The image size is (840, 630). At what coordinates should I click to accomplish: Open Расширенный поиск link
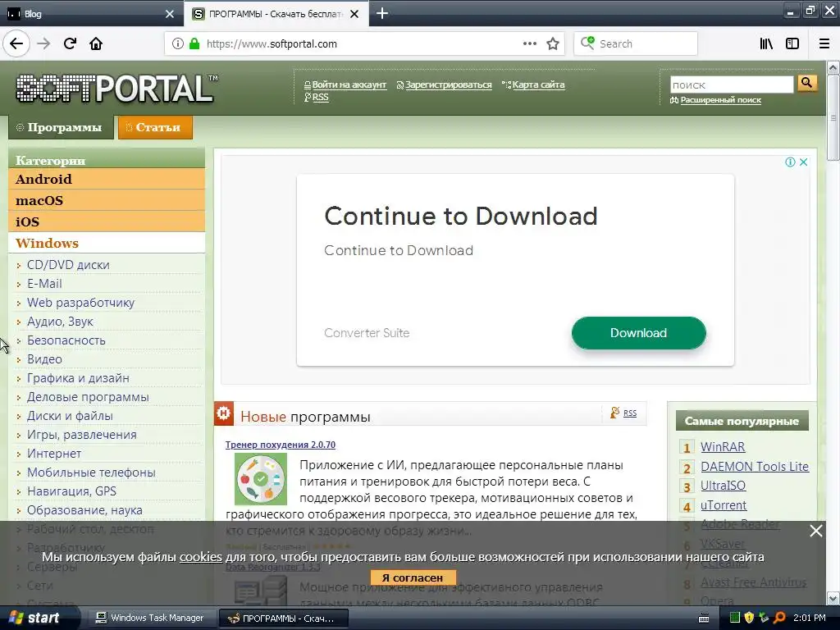point(720,100)
